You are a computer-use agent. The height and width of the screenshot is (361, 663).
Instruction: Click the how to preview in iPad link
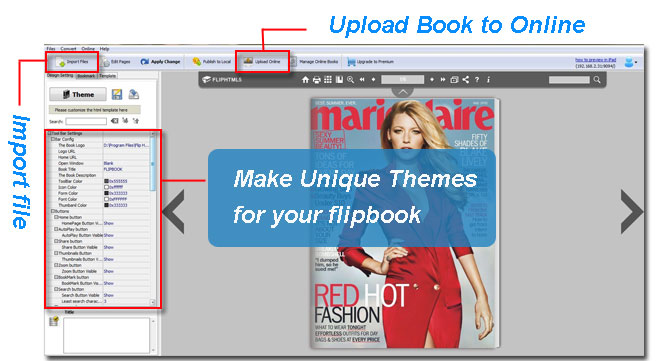point(595,60)
